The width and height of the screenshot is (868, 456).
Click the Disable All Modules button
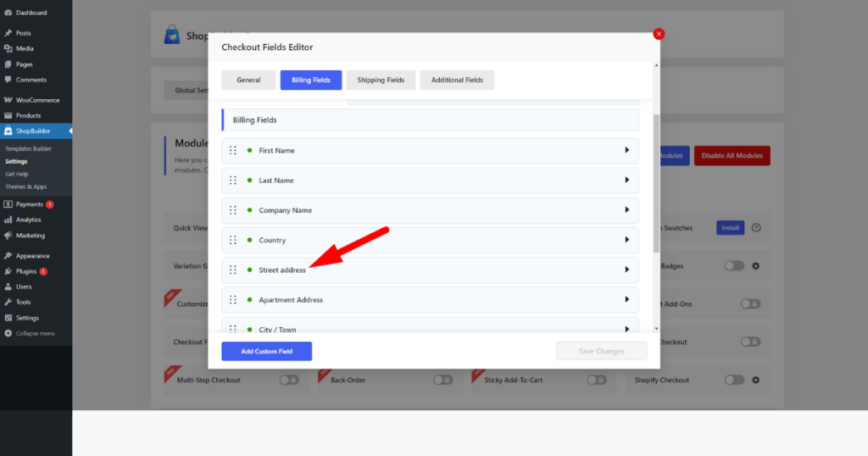(x=732, y=155)
